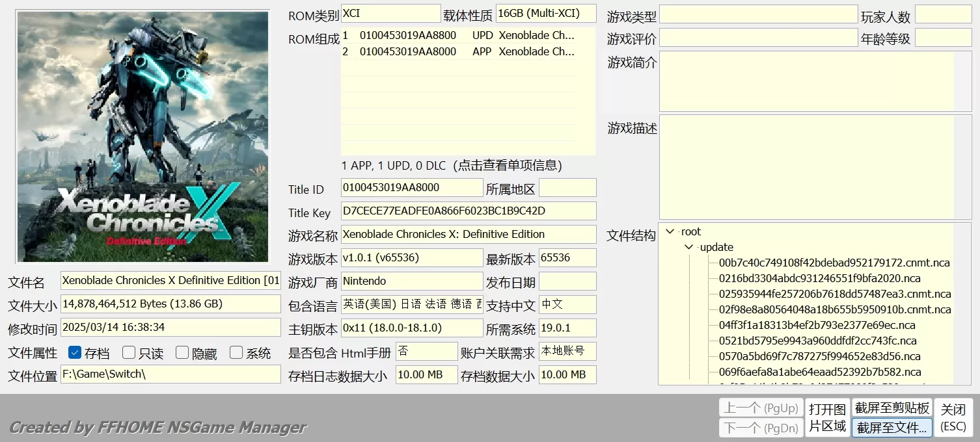This screenshot has width=980, height=442.
Task: Enable the 只读 read-only checkbox
Action: [x=129, y=353]
